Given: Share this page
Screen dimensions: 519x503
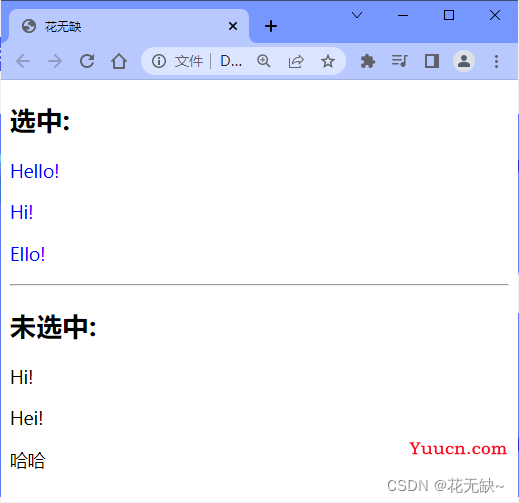Looking at the screenshot, I should [x=296, y=61].
